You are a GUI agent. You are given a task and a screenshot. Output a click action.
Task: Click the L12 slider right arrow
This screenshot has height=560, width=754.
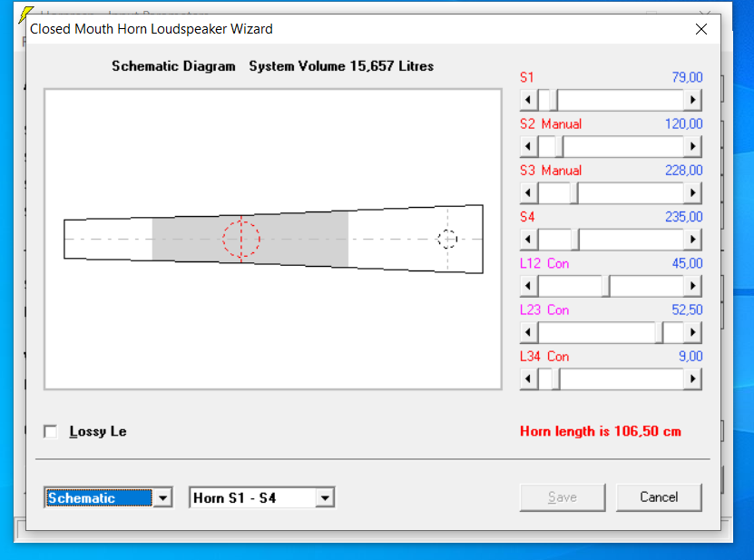pos(692,286)
